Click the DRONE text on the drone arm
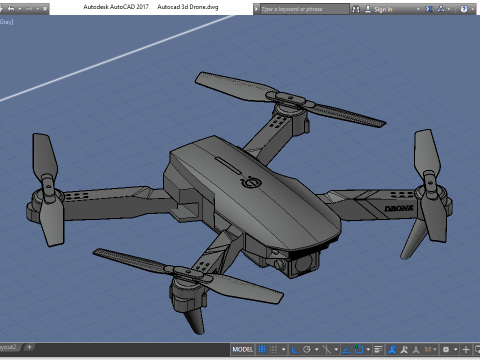The image size is (480, 360). pos(399,208)
